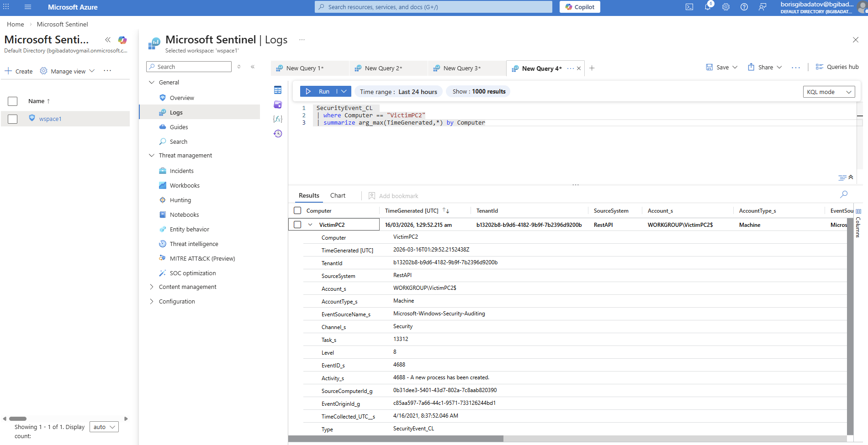
Task: Open Azure Cloud Shell icon
Action: click(689, 7)
